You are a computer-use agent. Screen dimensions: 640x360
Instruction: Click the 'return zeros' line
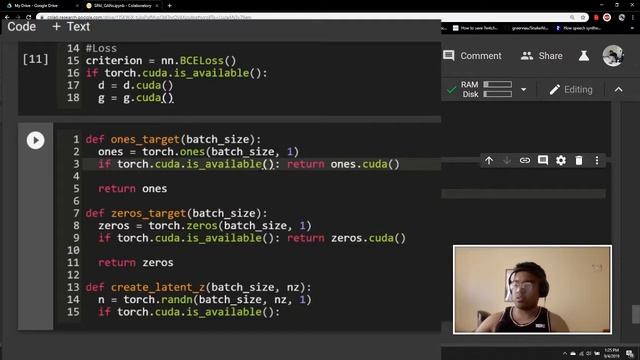[136, 263]
